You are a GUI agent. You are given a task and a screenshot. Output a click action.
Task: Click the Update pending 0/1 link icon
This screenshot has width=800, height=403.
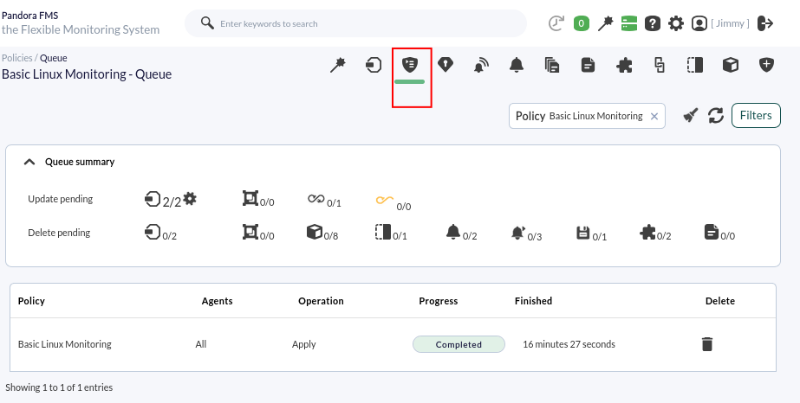[316, 198]
